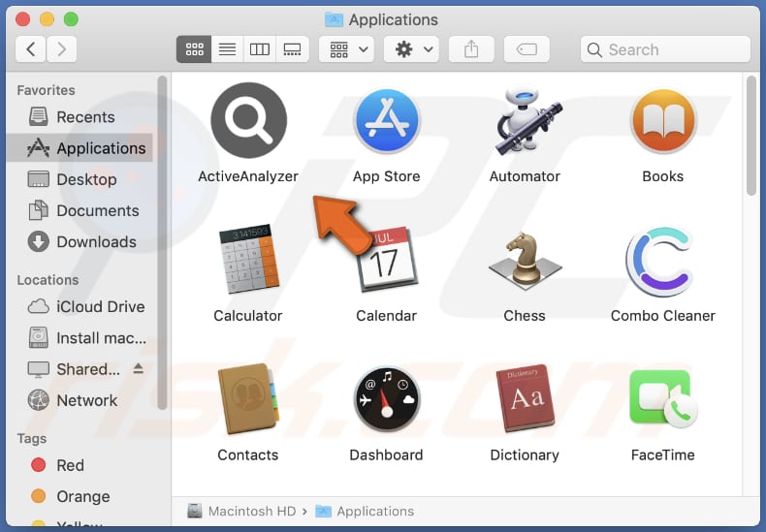Open the item grouping dropdown
766x532 pixels.
[x=347, y=49]
